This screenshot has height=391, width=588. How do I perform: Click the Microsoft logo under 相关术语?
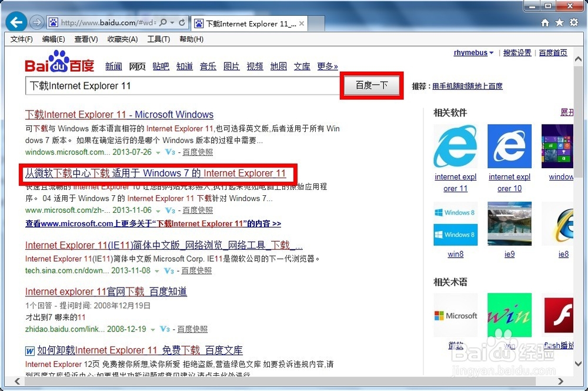456,315
